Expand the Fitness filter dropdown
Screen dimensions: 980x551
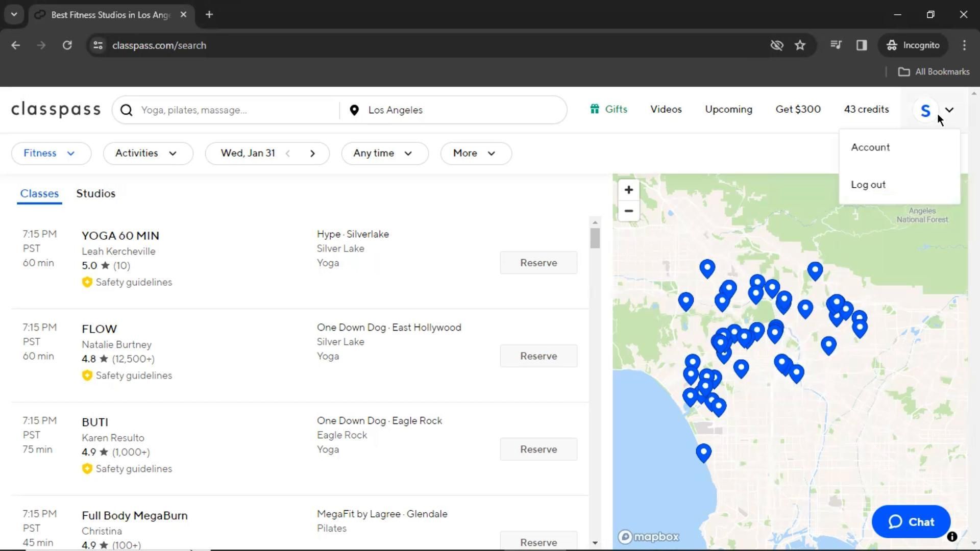coord(51,153)
